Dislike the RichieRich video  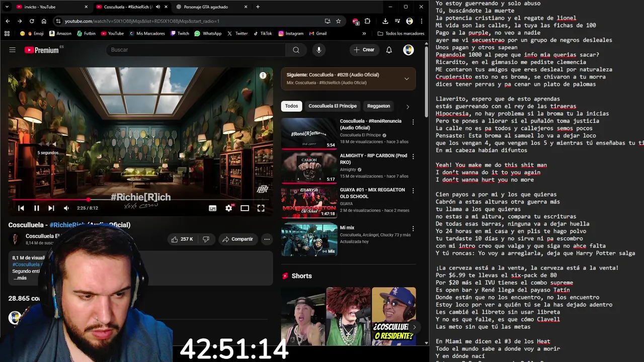(206, 239)
